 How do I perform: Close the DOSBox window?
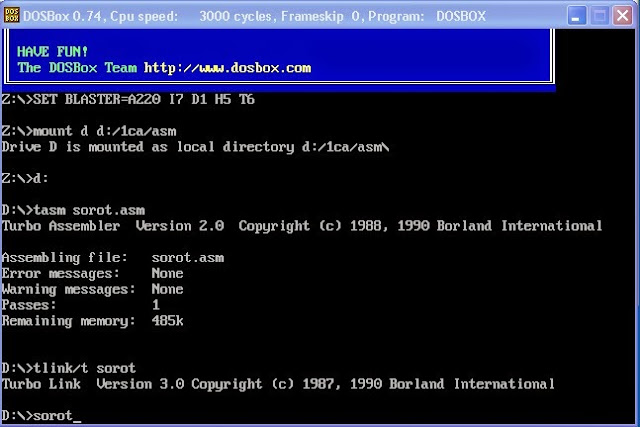pyautogui.click(x=622, y=16)
